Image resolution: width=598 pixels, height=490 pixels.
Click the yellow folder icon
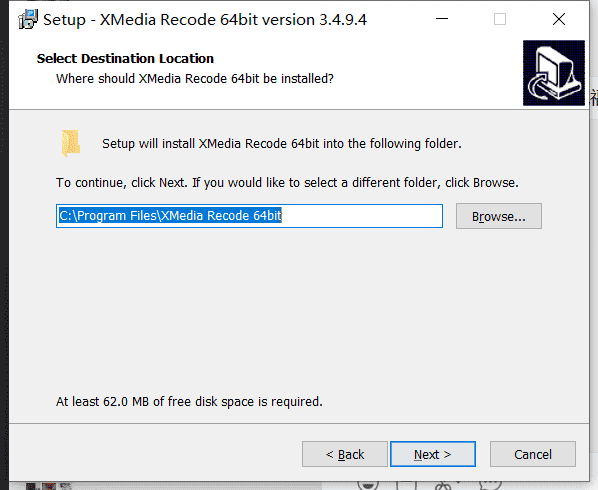[x=71, y=143]
